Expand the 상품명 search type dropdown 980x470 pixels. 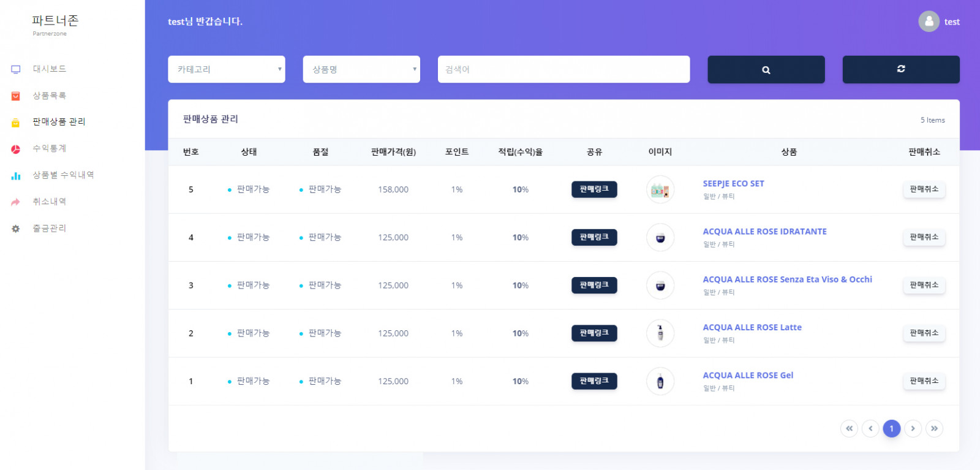click(361, 69)
